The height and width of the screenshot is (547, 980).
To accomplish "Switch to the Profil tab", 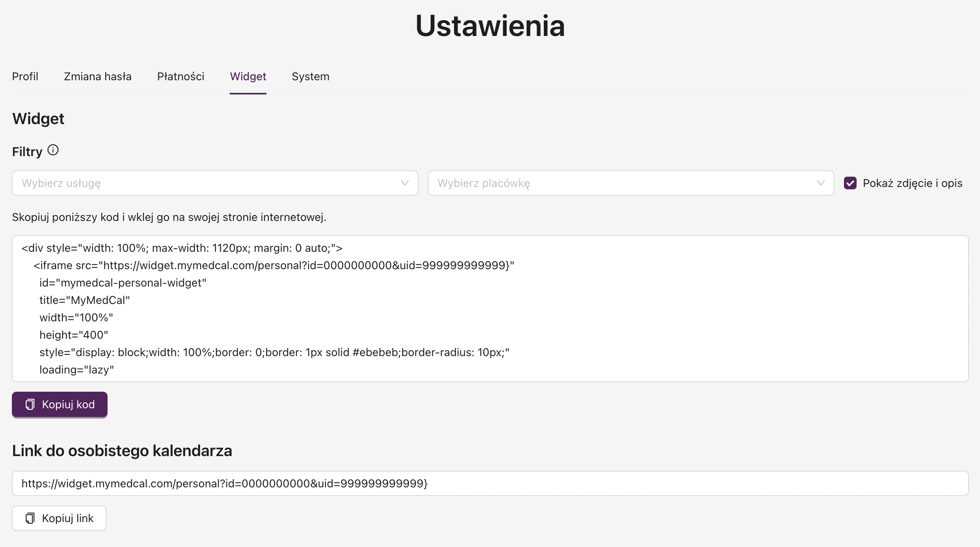I will [25, 76].
